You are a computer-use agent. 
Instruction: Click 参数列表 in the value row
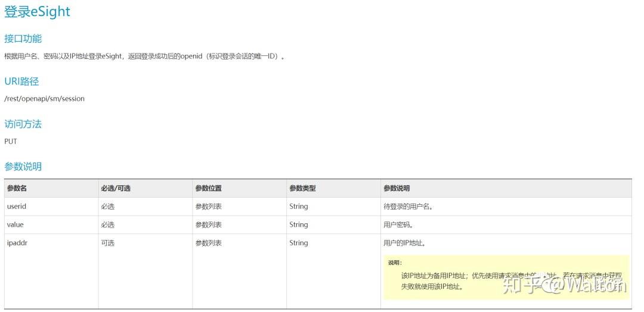point(209,224)
